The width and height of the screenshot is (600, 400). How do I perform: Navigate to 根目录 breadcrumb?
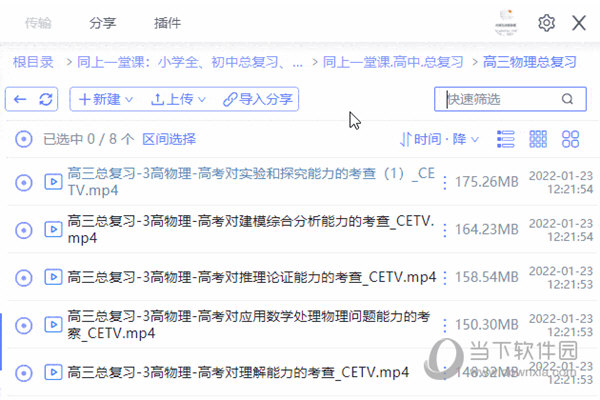click(33, 62)
